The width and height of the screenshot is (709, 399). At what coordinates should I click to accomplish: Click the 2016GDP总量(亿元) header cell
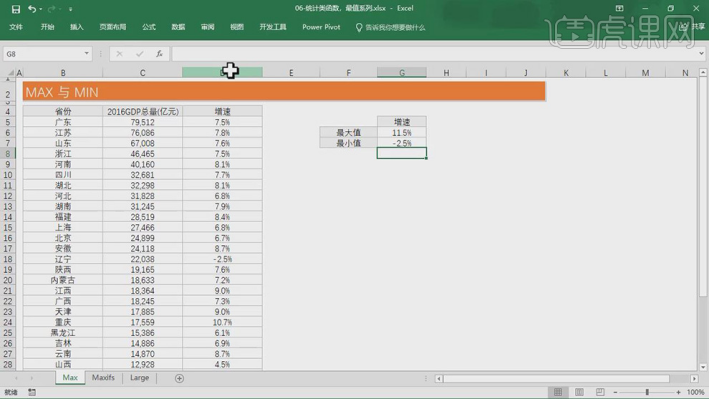pyautogui.click(x=142, y=111)
